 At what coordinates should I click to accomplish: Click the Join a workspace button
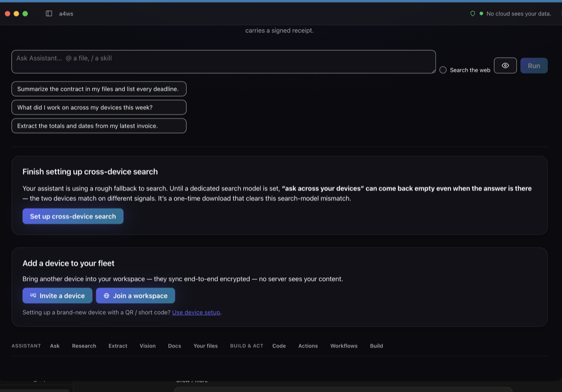pos(135,295)
